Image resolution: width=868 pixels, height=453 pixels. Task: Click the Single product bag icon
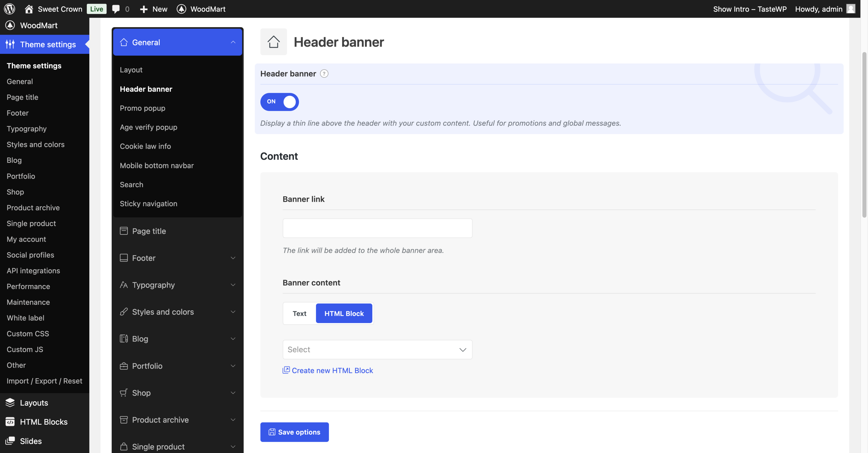(x=124, y=447)
